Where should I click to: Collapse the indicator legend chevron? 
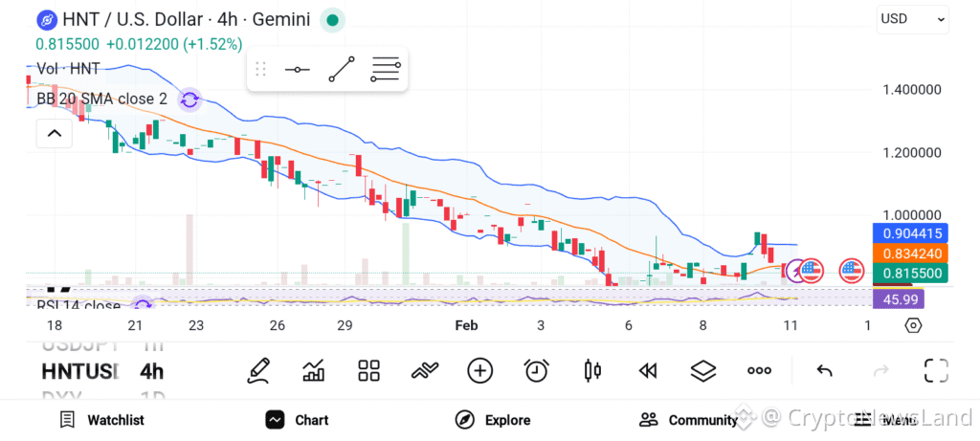[55, 133]
